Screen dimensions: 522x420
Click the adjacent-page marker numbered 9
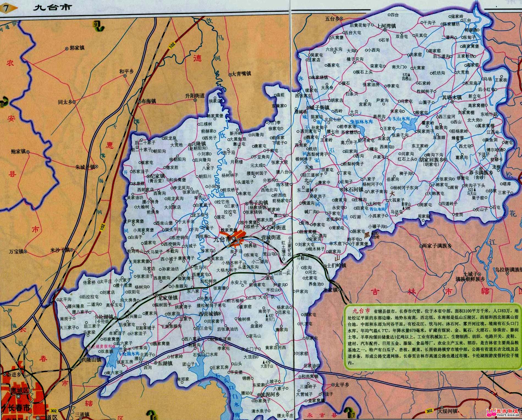(98, 27)
